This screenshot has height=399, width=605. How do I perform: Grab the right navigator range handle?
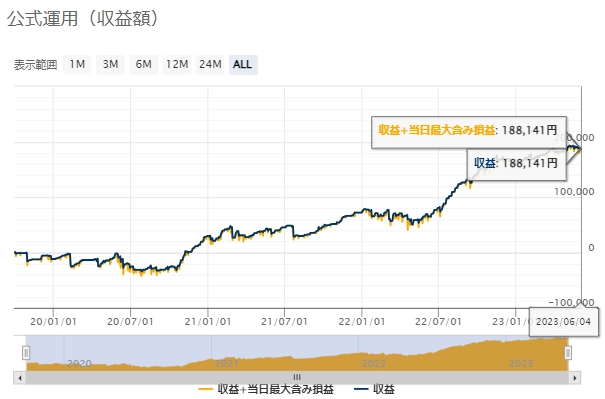[x=568, y=353]
